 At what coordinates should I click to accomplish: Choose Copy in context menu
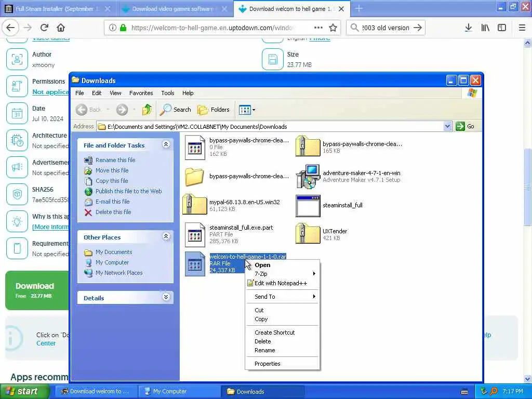pyautogui.click(x=282, y=319)
